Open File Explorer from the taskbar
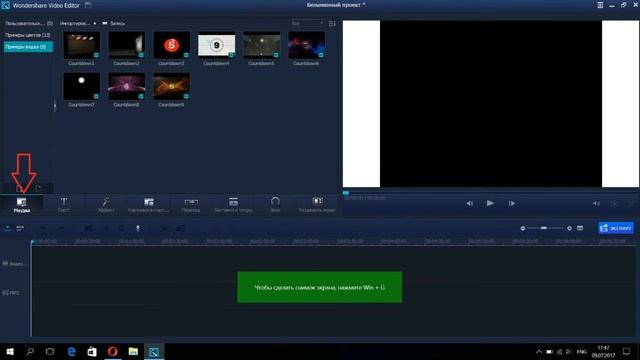This screenshot has height=360, width=640. click(133, 351)
